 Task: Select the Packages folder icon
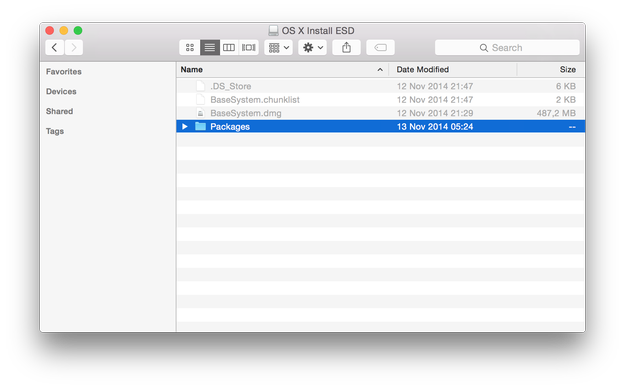(x=200, y=126)
